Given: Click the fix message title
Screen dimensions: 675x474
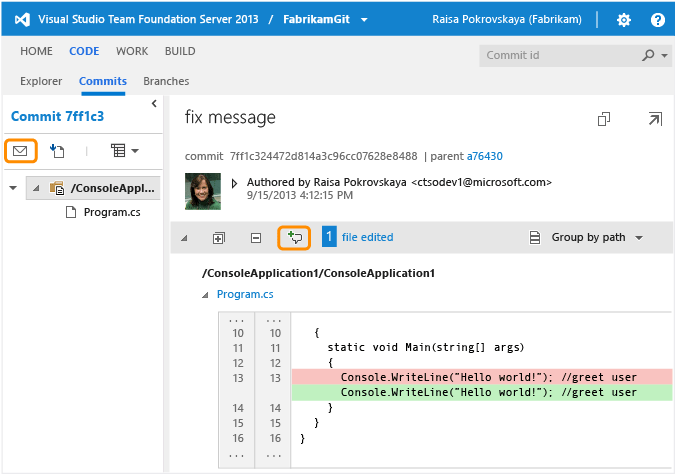Looking at the screenshot, I should pos(230,118).
